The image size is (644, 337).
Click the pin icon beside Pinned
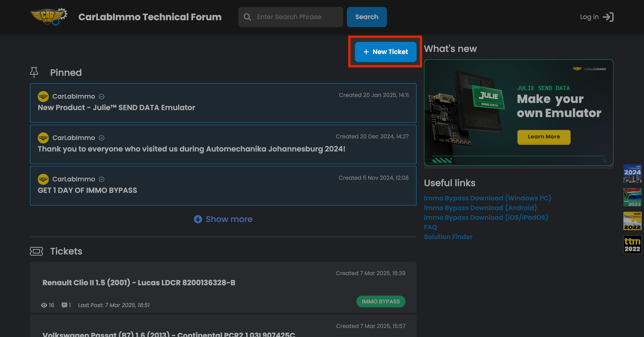click(34, 72)
